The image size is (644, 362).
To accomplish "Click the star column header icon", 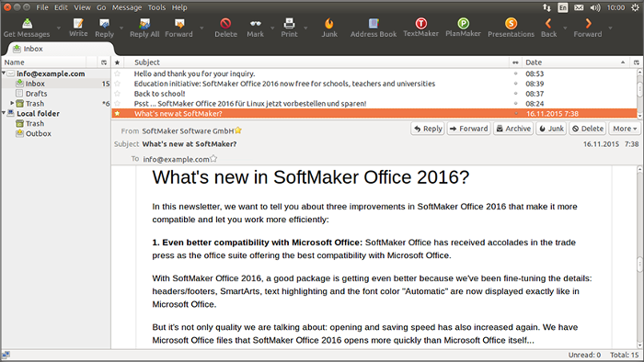I will [x=117, y=62].
